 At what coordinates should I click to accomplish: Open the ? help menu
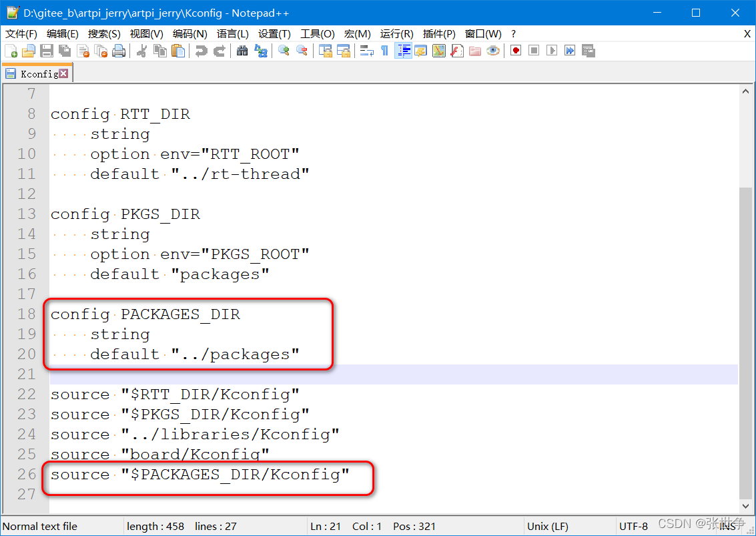pyautogui.click(x=514, y=34)
